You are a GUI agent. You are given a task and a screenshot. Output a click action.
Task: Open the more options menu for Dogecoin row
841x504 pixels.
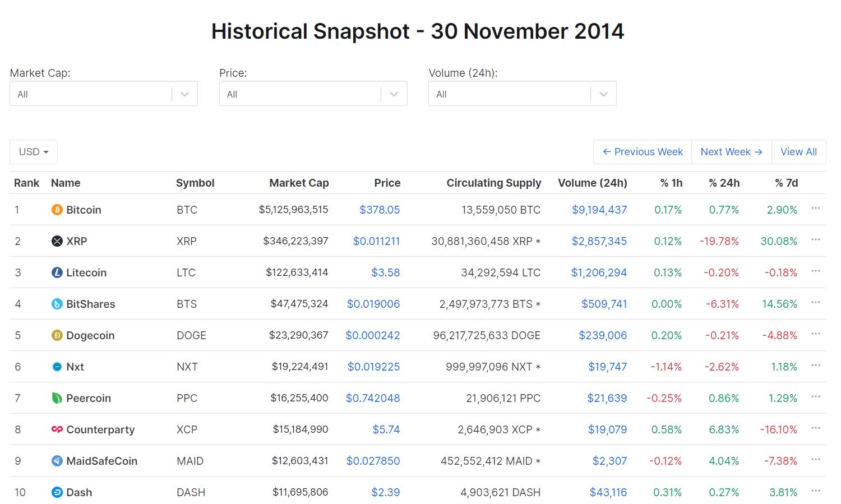click(815, 334)
